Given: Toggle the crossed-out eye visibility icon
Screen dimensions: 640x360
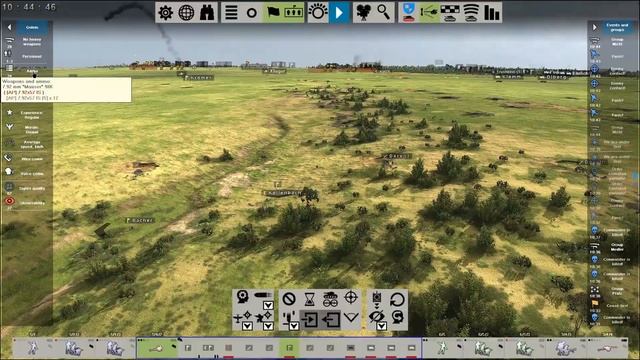Looking at the screenshot, I should click(376, 316).
